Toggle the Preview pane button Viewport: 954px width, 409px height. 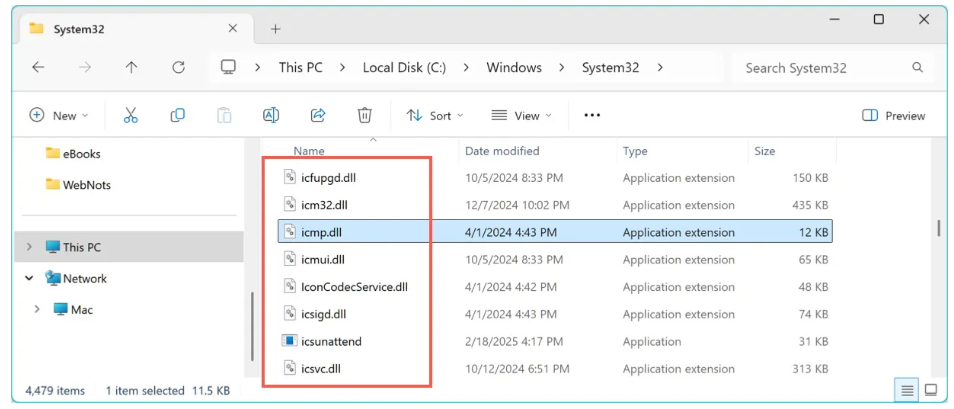pos(893,116)
